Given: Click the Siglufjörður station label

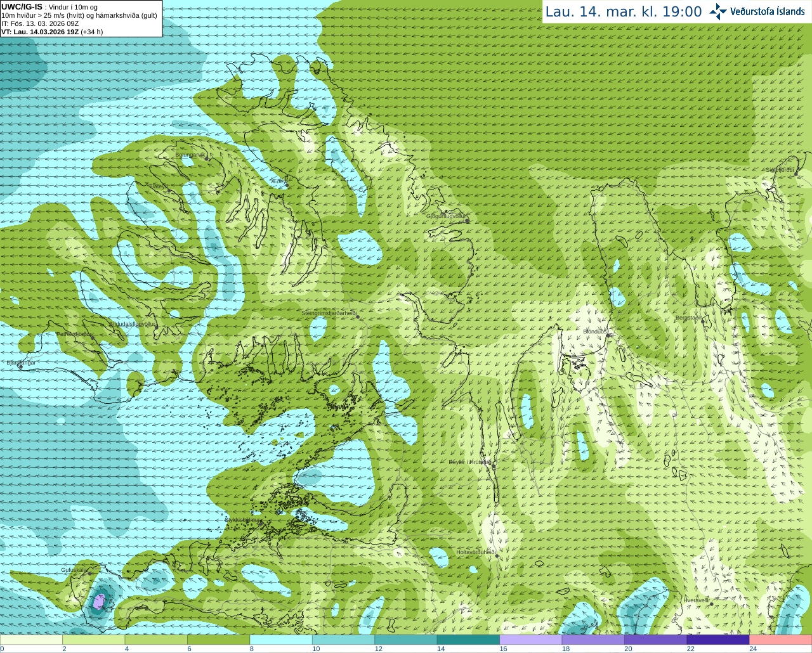Looking at the screenshot, I should tap(780, 170).
